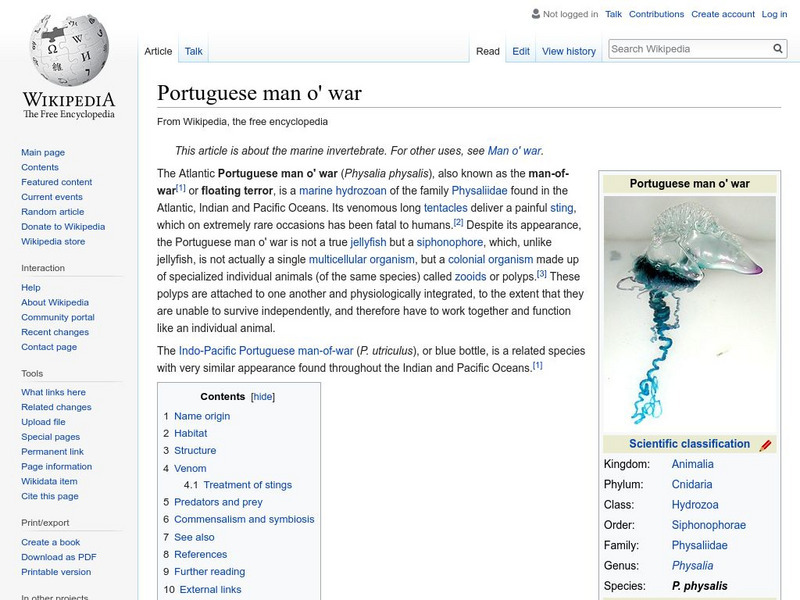
Task: Click the Not logged in user icon
Action: 535,14
